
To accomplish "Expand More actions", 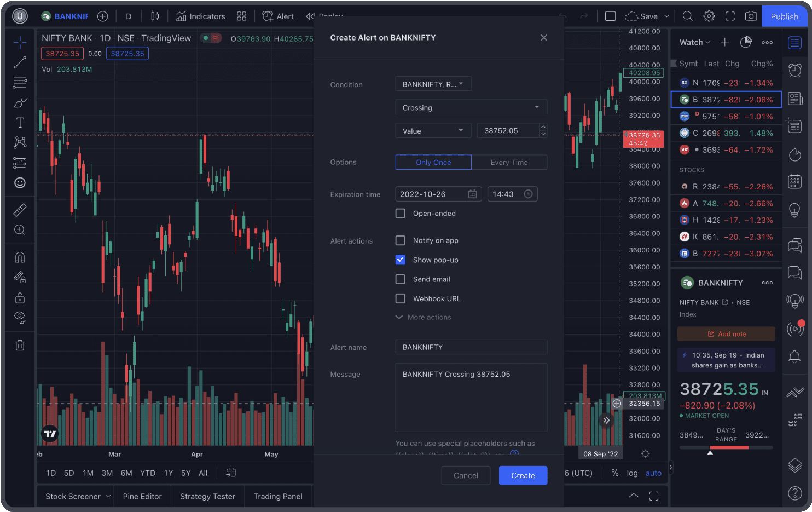I will 424,317.
